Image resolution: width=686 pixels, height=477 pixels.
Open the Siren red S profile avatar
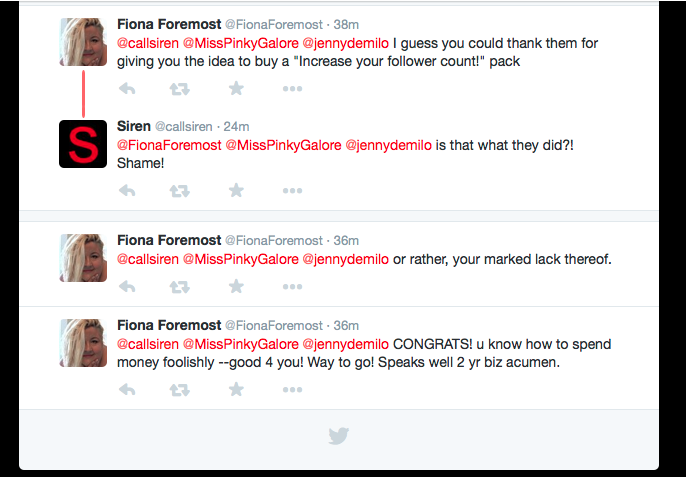[x=83, y=144]
